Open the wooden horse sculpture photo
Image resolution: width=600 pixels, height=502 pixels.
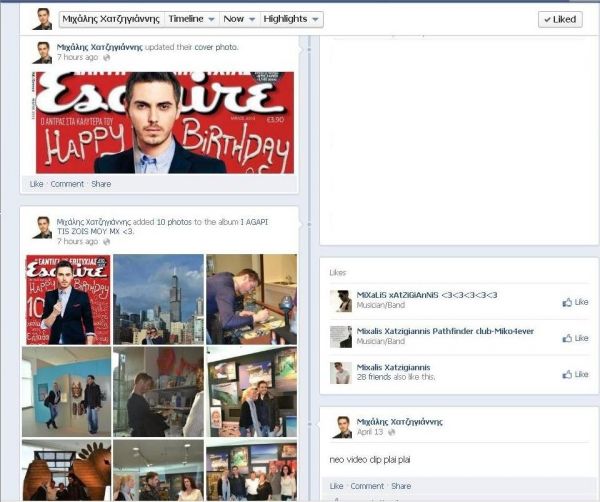[x=67, y=470]
